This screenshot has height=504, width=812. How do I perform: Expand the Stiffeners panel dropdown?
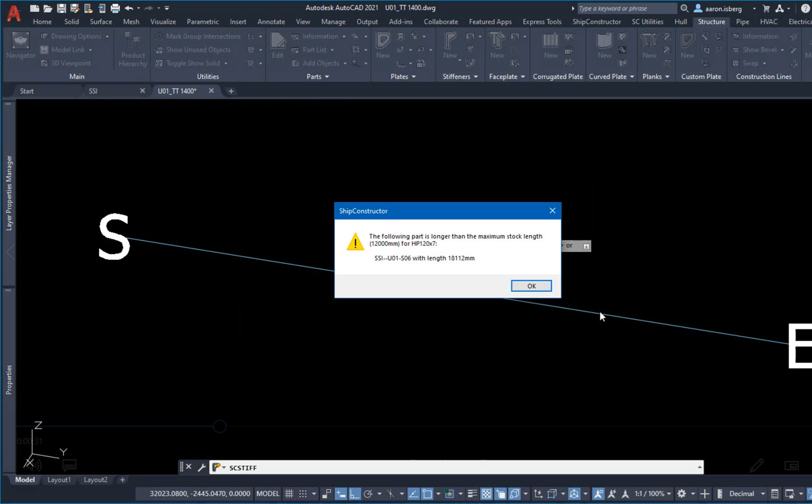click(460, 77)
